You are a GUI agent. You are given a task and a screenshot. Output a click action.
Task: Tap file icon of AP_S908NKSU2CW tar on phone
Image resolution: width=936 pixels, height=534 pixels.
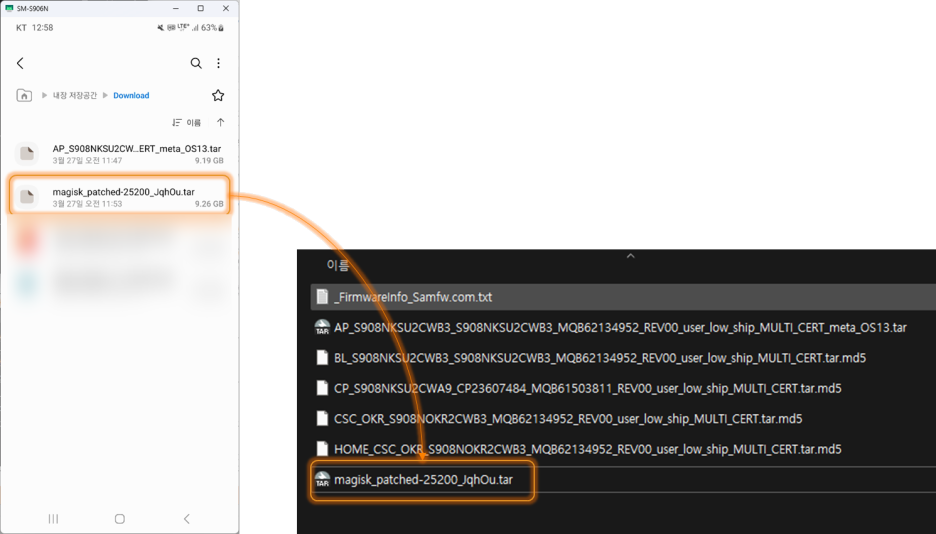(x=27, y=154)
